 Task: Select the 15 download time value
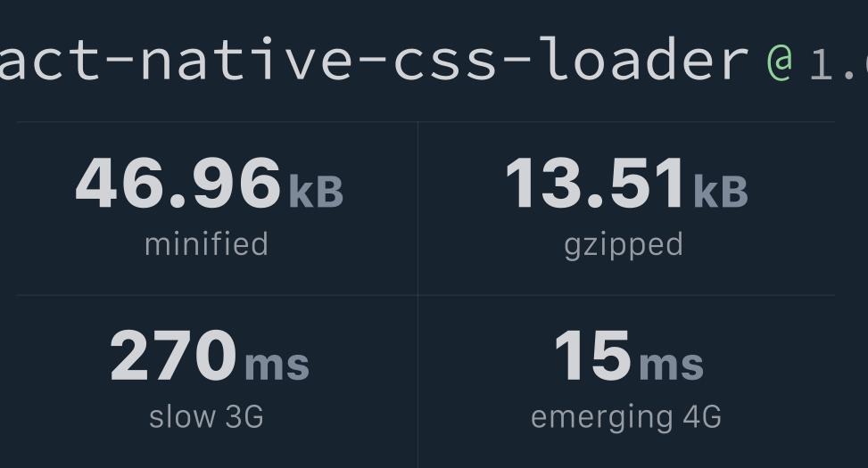[593, 355]
